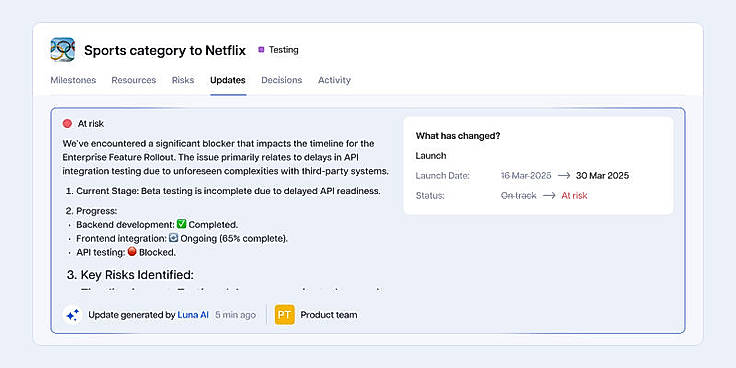Click the At risk heading text

click(x=91, y=123)
